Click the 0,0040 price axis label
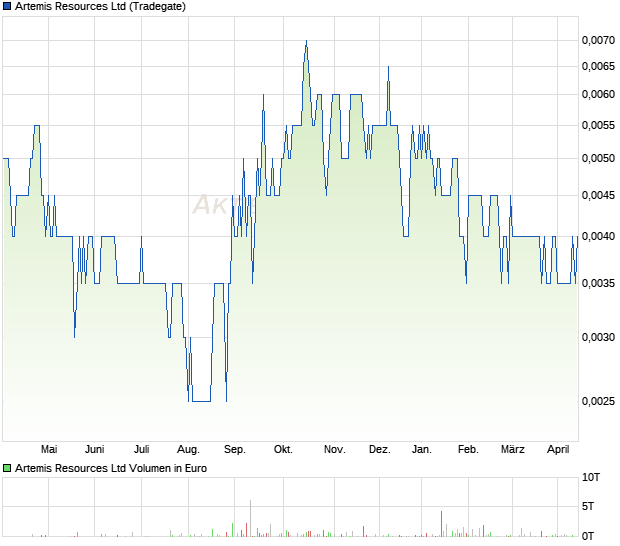 598,236
